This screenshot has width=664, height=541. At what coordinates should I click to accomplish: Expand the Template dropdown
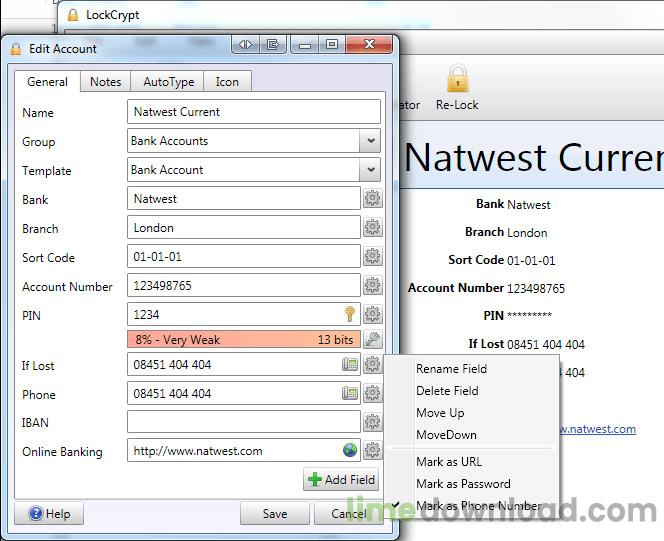click(x=370, y=170)
